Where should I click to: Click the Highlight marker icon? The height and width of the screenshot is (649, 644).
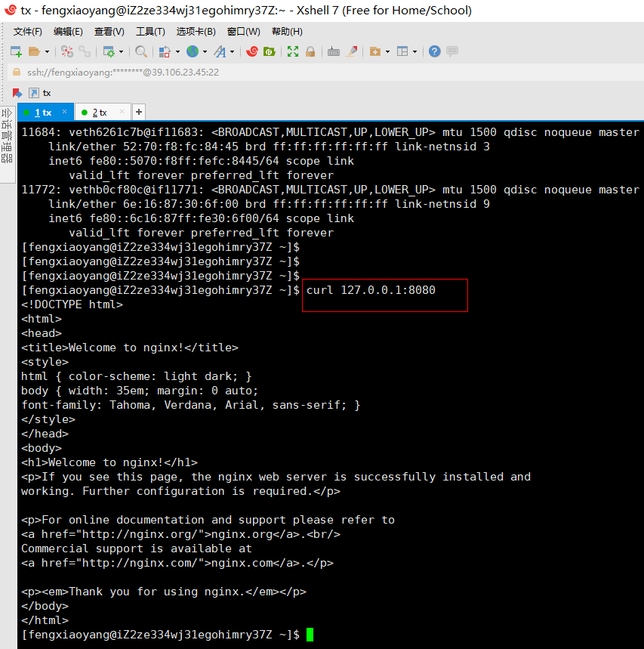point(352,51)
